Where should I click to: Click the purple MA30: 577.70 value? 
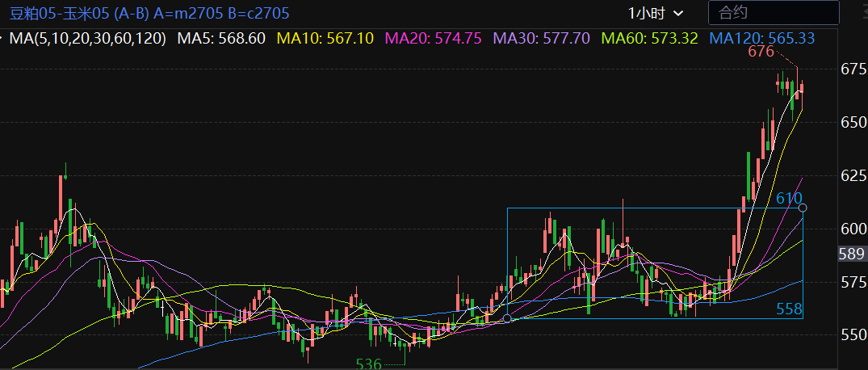click(542, 38)
